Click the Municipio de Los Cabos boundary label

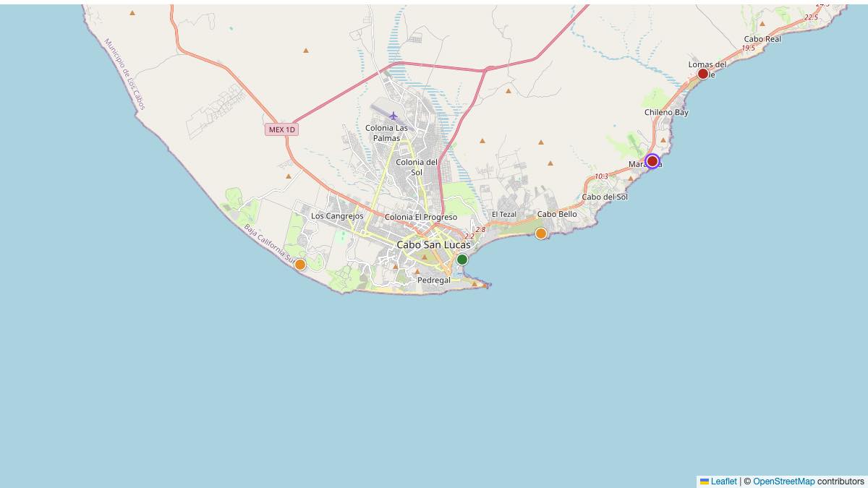pos(124,74)
